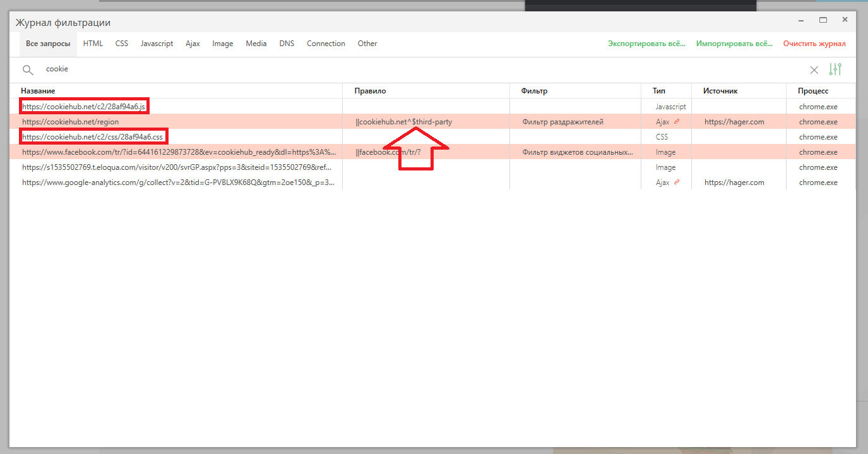Open the CSS requests tab
This screenshot has height=454, width=868.
click(x=121, y=43)
